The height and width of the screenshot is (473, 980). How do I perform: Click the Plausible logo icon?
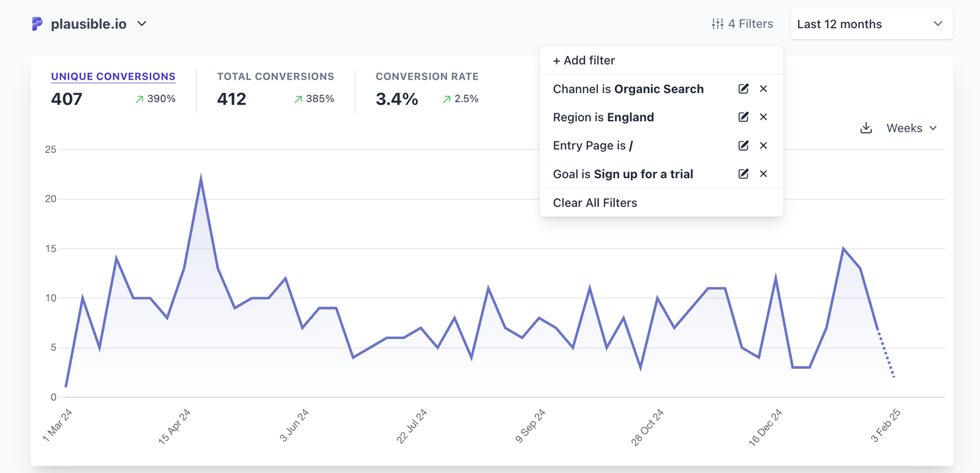pyautogui.click(x=37, y=24)
